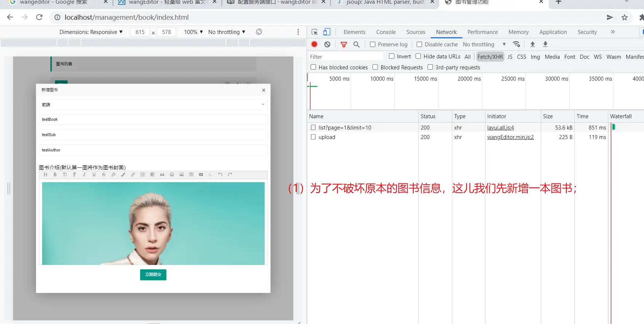Open the wangEditor.min.js:2 initiator link
The image size is (644, 324).
click(510, 137)
